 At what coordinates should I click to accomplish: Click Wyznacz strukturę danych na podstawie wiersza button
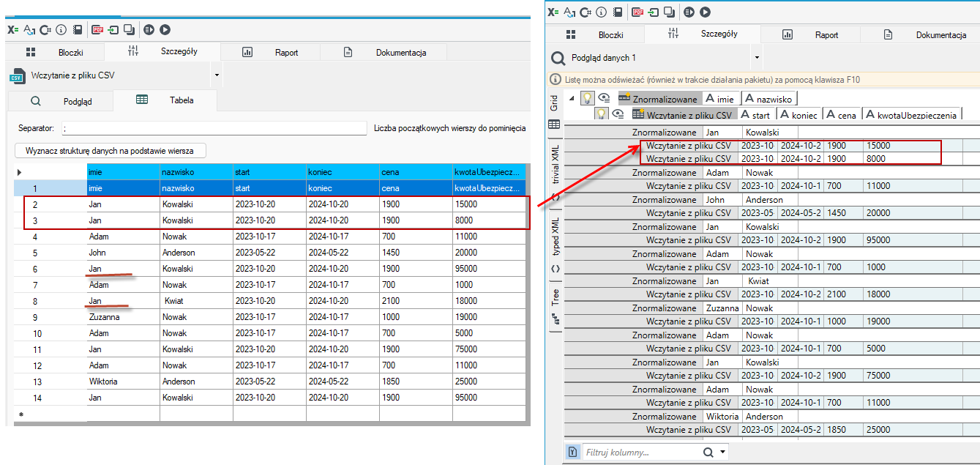(x=110, y=151)
